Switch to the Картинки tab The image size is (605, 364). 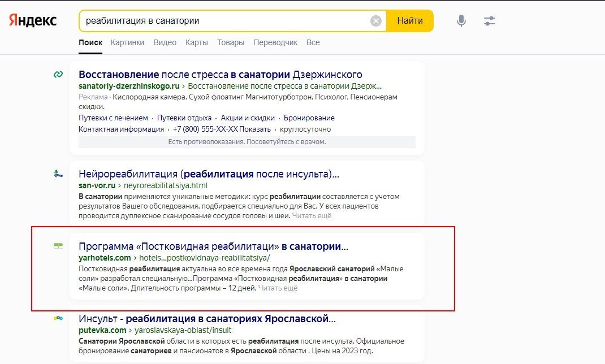click(127, 42)
